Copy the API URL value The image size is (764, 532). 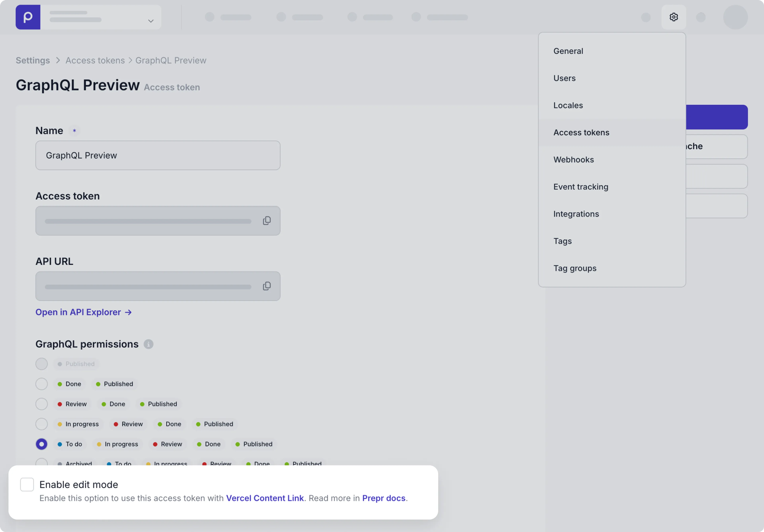[267, 286]
